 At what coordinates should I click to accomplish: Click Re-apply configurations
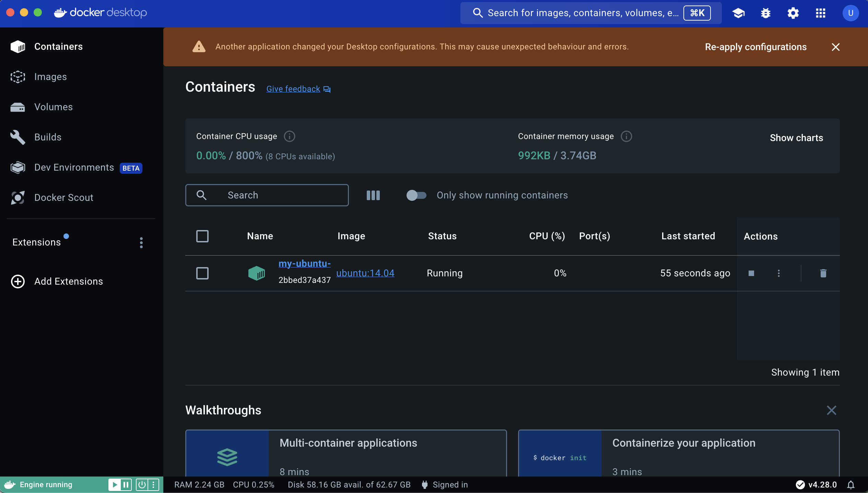click(x=755, y=47)
